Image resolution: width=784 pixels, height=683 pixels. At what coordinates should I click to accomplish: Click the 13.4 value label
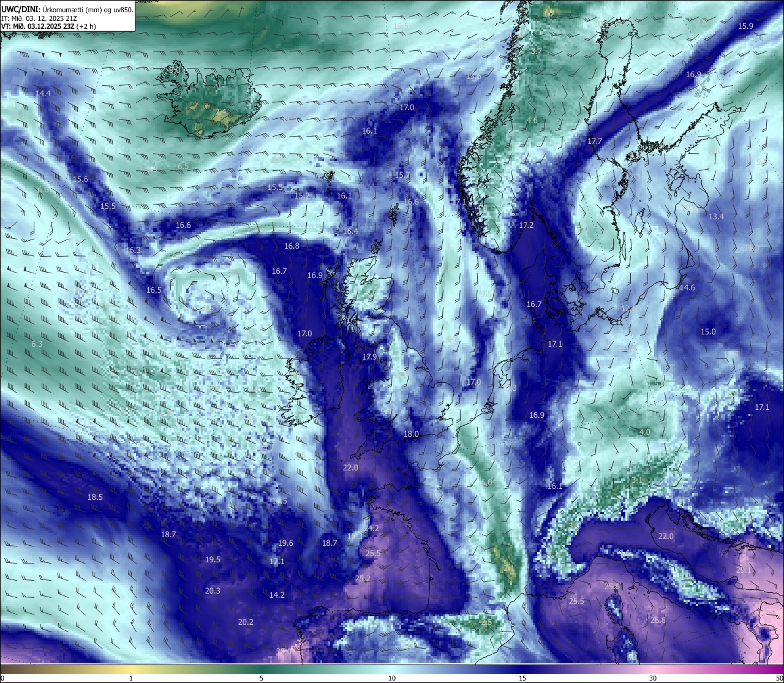pos(716,217)
